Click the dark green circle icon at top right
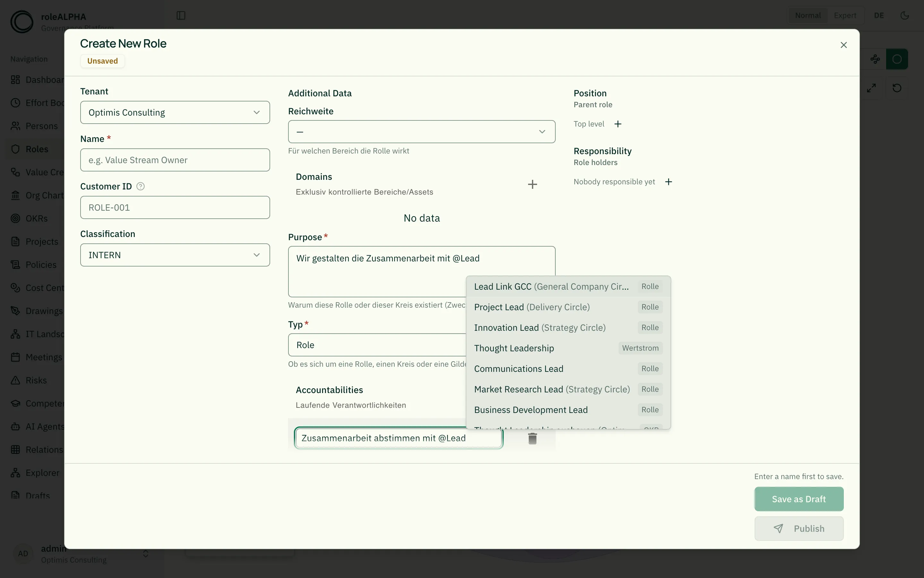Image resolution: width=924 pixels, height=578 pixels. pos(897,59)
